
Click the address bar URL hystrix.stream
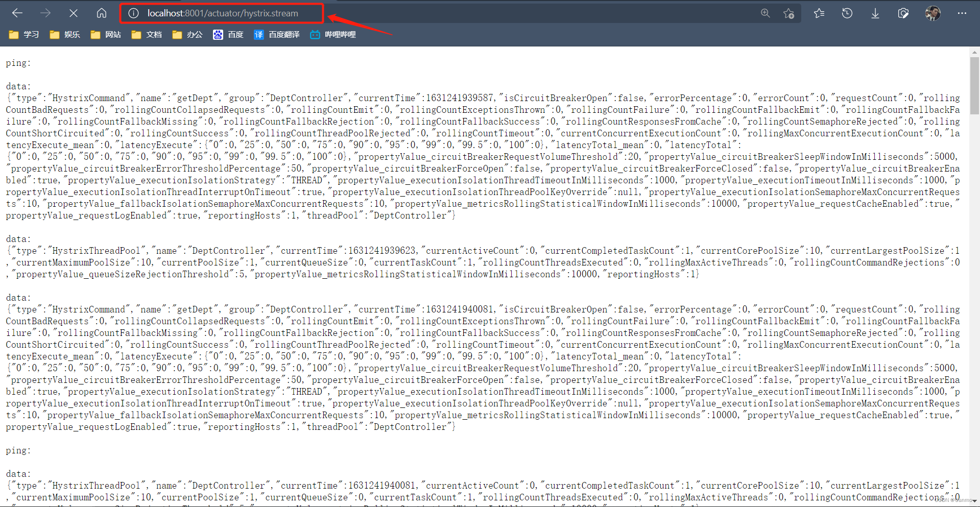223,13
